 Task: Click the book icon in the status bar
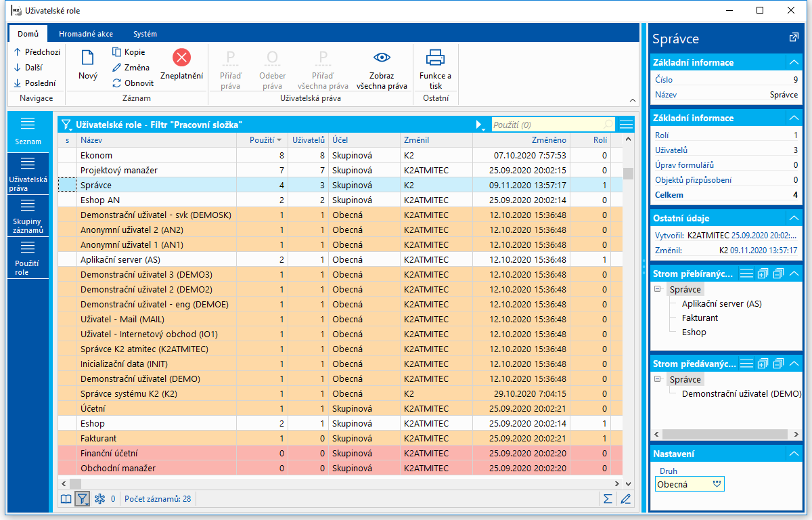click(x=66, y=499)
